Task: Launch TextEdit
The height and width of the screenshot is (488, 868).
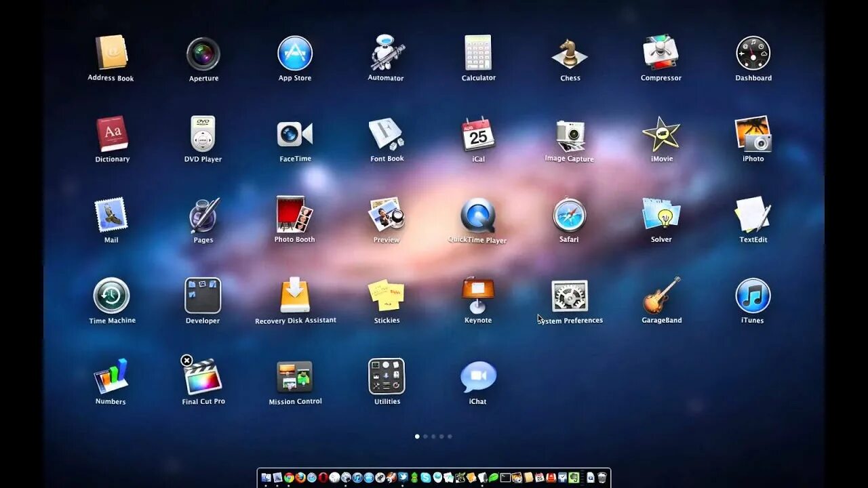Action: tap(753, 214)
